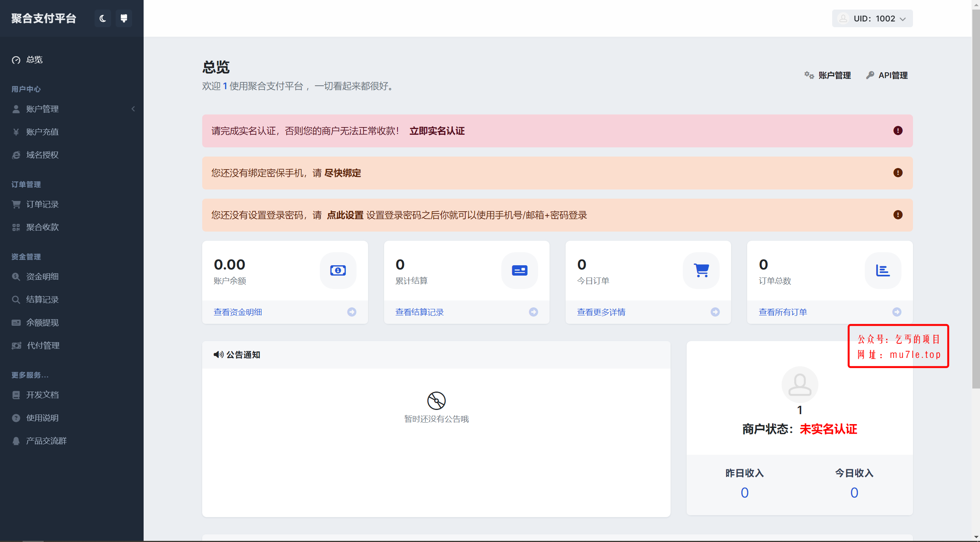980x542 pixels.
Task: Click the arrow circle beside 查看资金明细
Action: pos(352,312)
